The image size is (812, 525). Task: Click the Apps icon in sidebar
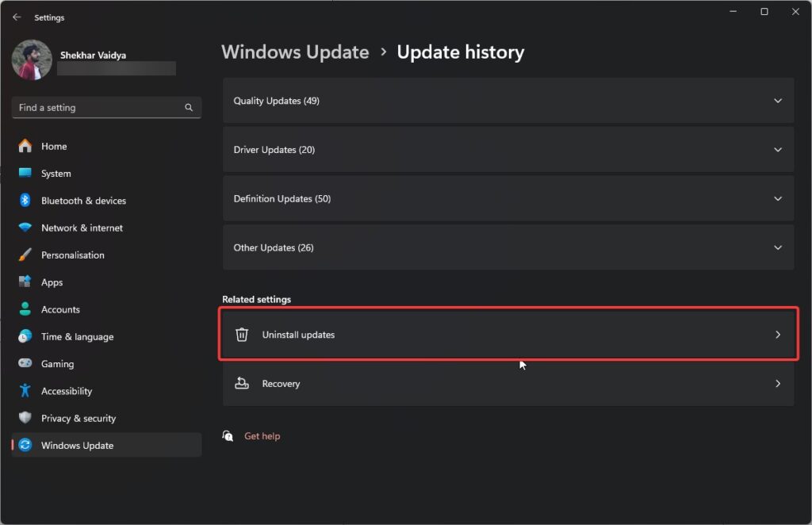tap(25, 282)
